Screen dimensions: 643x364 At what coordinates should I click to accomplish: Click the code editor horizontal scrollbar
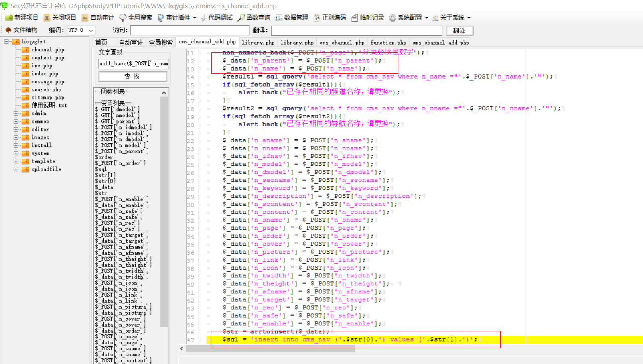coord(270,348)
